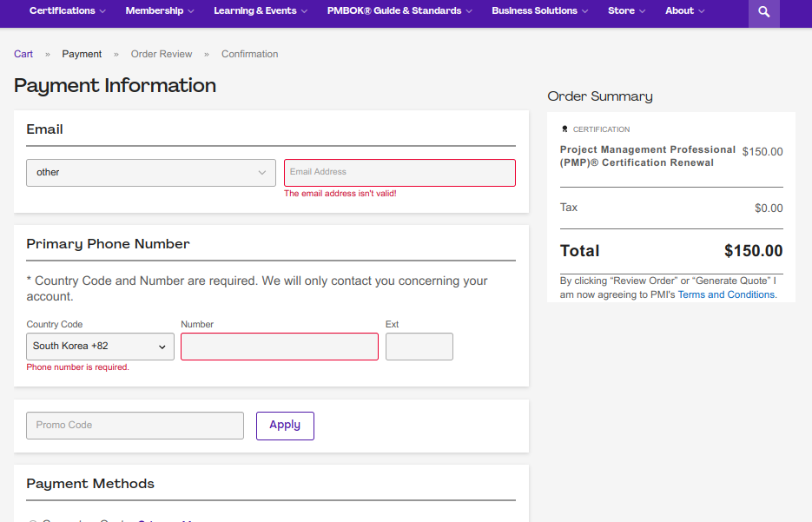Image resolution: width=812 pixels, height=522 pixels.
Task: Click the Payment Methods heading
Action: 90,484
